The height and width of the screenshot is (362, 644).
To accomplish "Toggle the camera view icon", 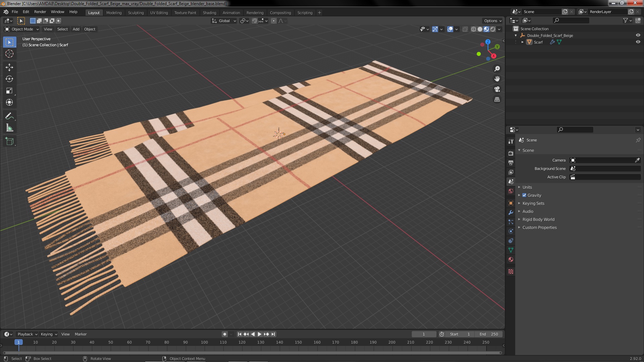I will pyautogui.click(x=497, y=89).
